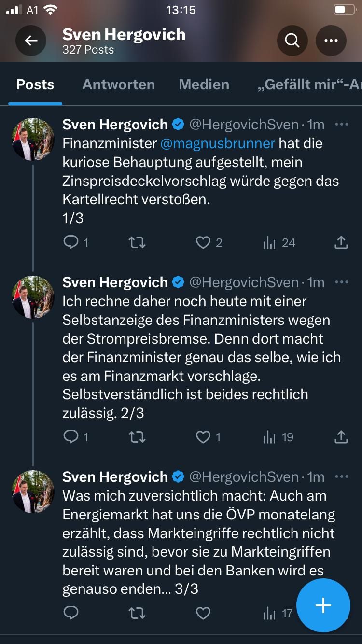The image size is (362, 644).
Task: Compose a new tweet with the plus button
Action: point(322,605)
